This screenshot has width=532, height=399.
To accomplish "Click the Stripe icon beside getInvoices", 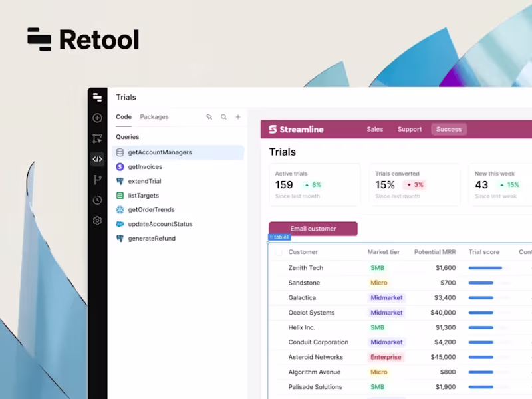I will (120, 167).
